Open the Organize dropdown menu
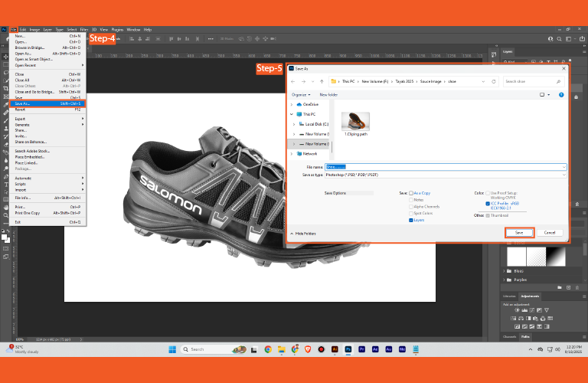 click(299, 94)
